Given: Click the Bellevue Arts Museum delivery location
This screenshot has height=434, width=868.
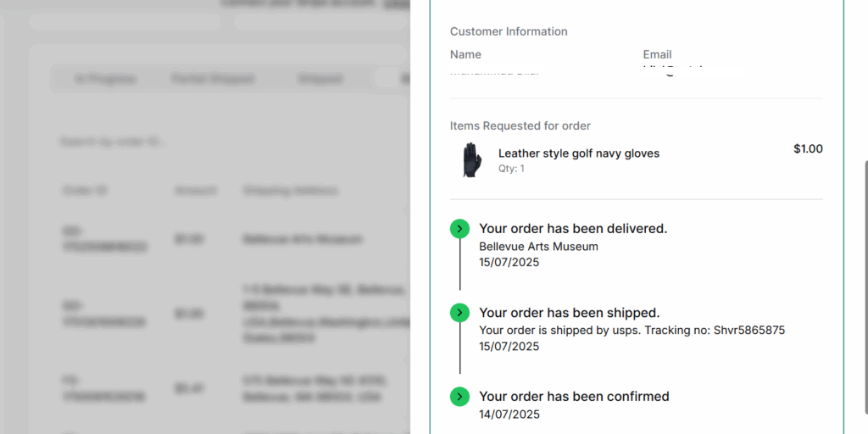Looking at the screenshot, I should (538, 247).
